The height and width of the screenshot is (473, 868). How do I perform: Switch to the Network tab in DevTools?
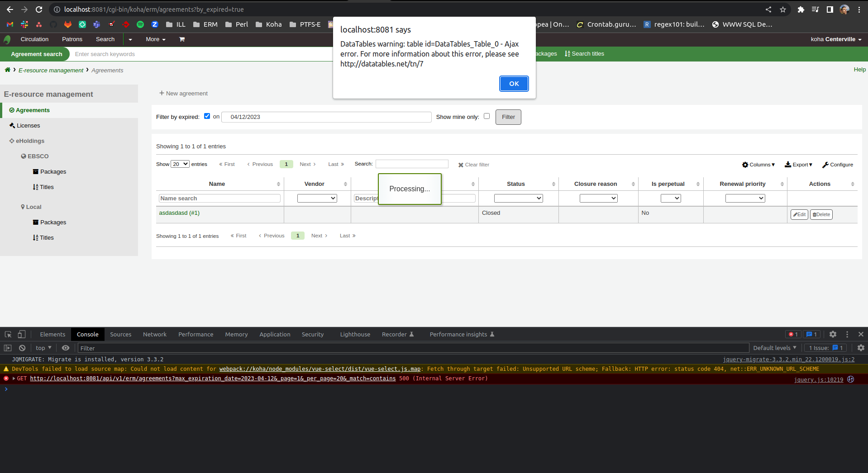(154, 334)
